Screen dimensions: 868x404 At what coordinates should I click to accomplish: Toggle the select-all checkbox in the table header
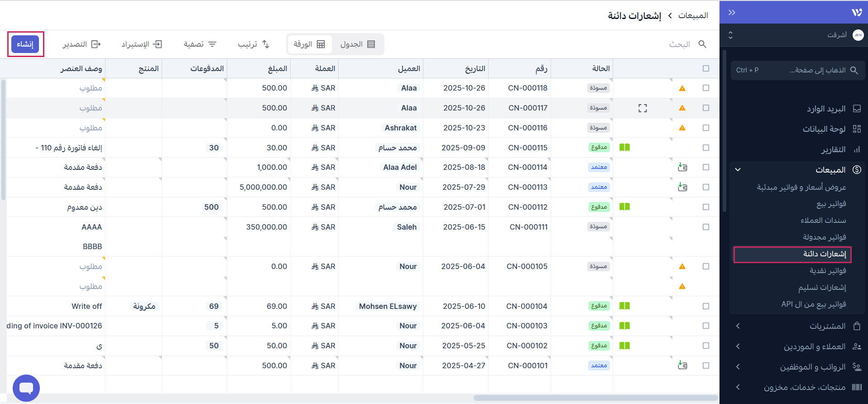coord(705,69)
